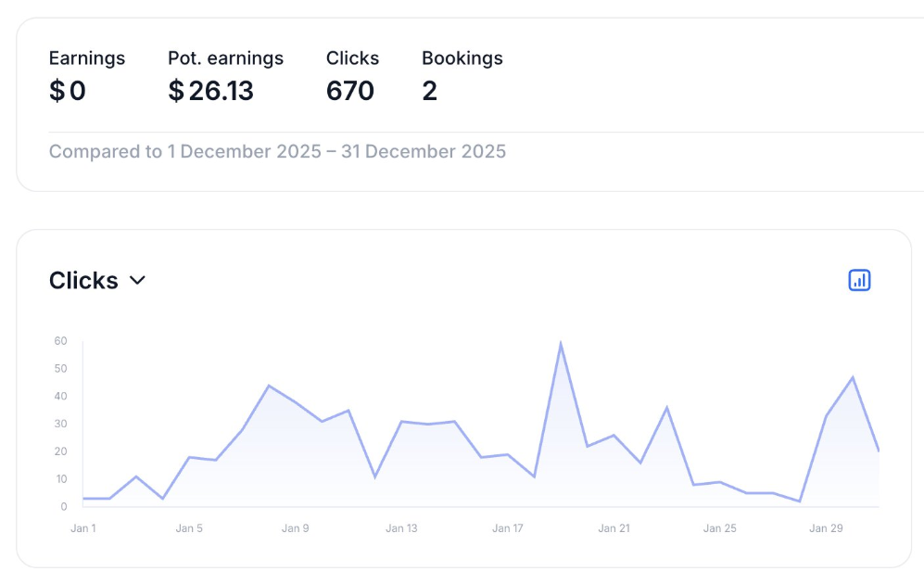Click the $26.13 potential earnings value
Screen dimensions: 924x584
tap(210, 91)
